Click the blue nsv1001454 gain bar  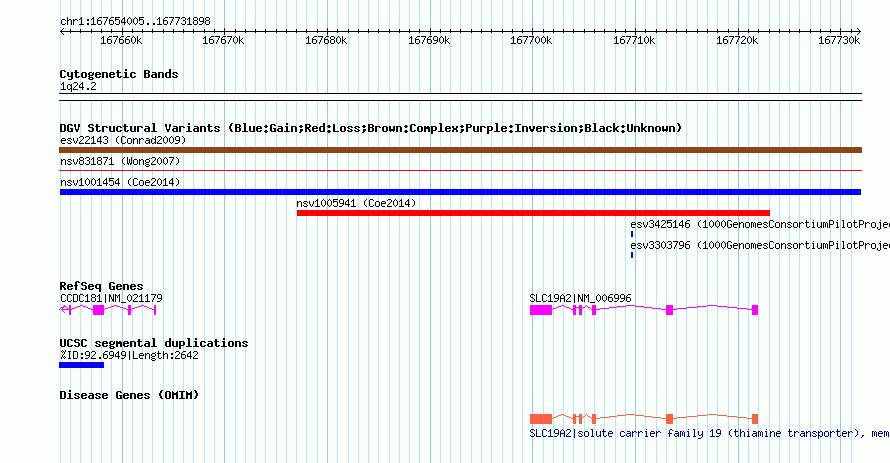tap(460, 192)
